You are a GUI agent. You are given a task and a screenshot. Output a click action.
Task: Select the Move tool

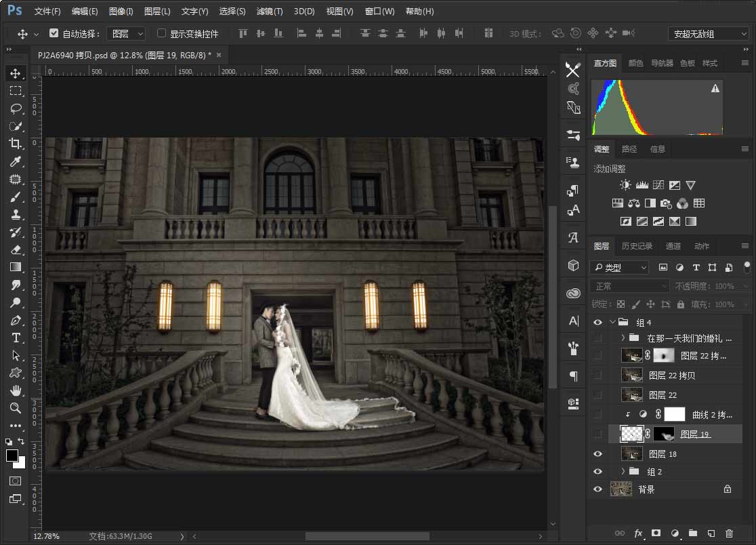(16, 73)
